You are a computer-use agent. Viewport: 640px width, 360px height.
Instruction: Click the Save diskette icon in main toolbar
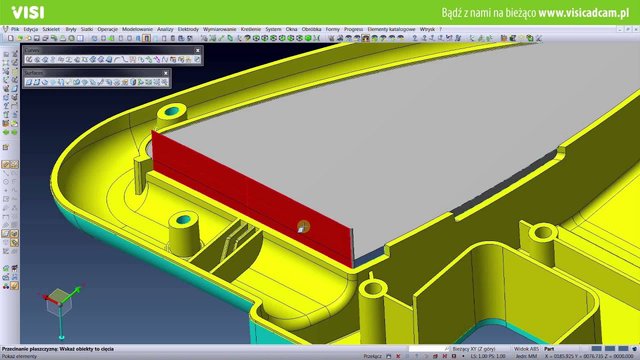37,38
